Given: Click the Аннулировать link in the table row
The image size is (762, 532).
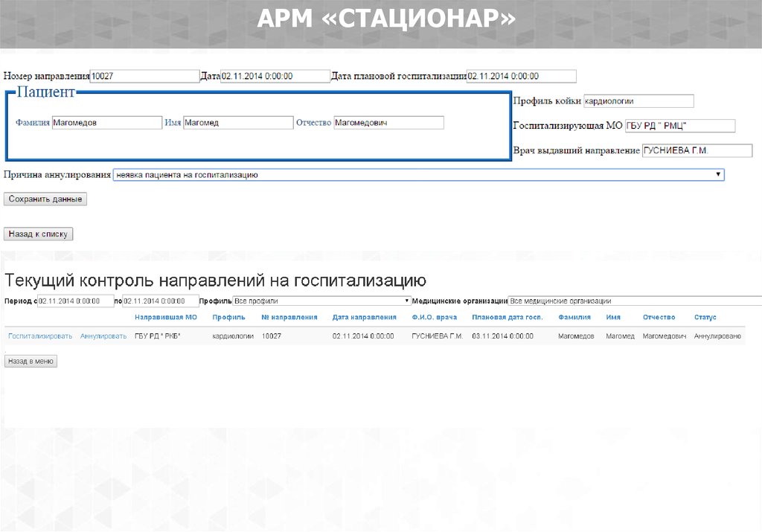Looking at the screenshot, I should [x=103, y=336].
